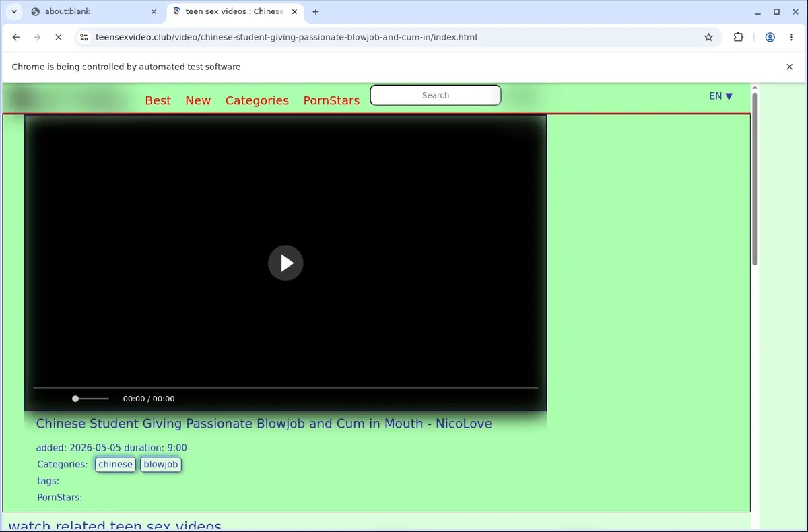The image size is (808, 532).
Task: Open the EN language dropdown
Action: click(x=720, y=96)
